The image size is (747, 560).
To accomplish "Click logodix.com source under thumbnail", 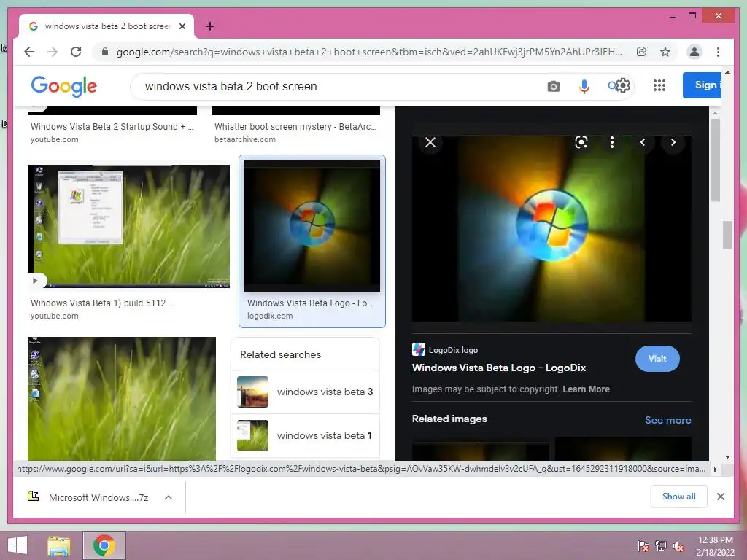I will [270, 316].
